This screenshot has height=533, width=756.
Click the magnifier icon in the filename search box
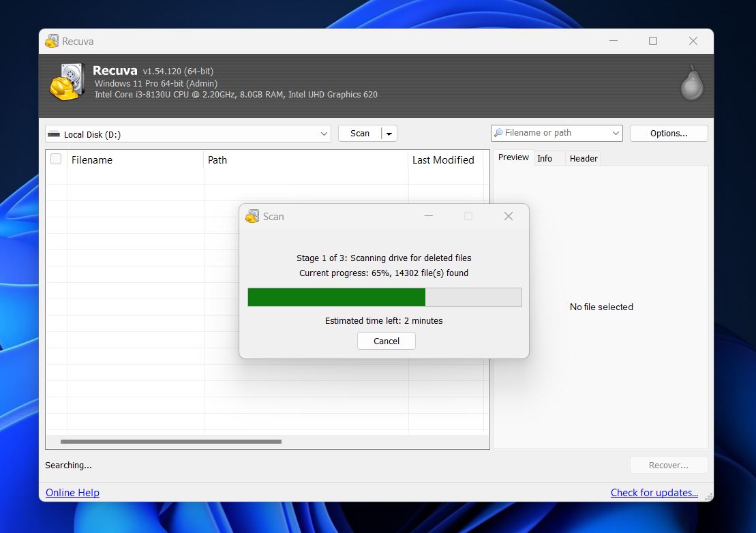pyautogui.click(x=498, y=132)
